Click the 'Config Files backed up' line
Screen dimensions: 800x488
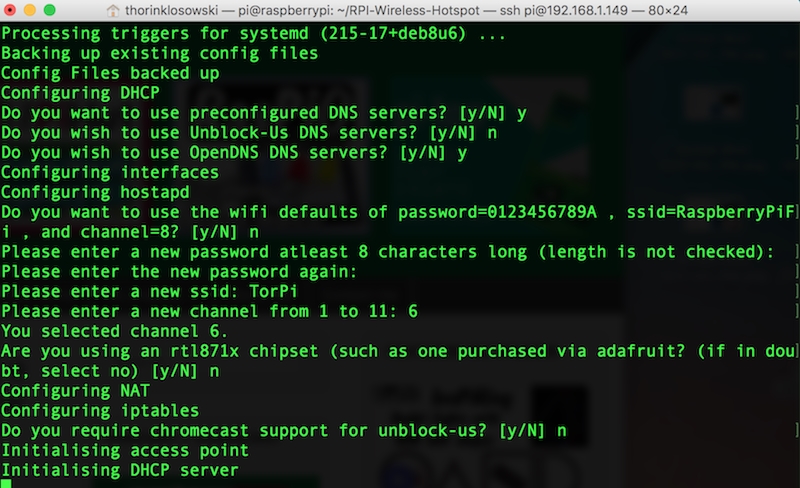click(110, 73)
